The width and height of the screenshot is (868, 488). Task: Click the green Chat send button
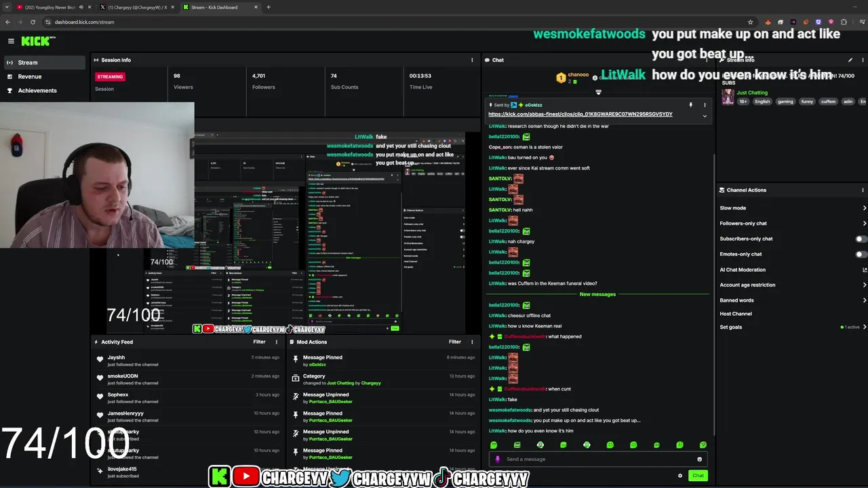pos(698,476)
